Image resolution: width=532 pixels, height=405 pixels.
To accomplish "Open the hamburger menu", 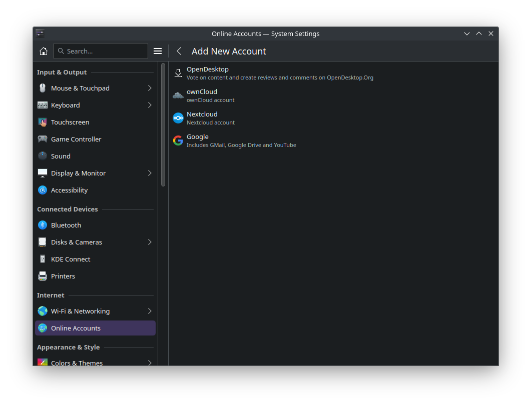I will (158, 51).
